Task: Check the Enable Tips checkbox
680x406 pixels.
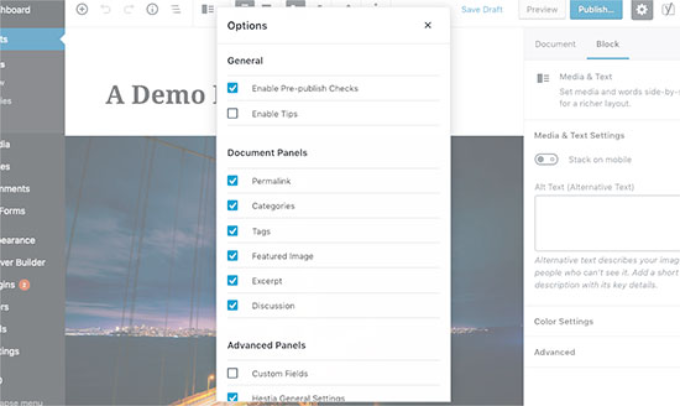Action: click(233, 114)
